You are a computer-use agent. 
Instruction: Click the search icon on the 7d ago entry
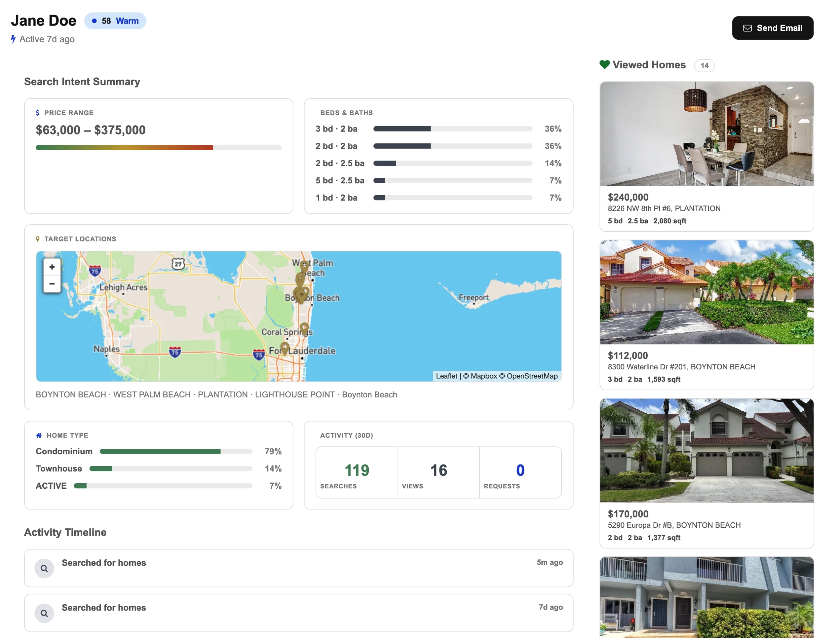tap(44, 613)
